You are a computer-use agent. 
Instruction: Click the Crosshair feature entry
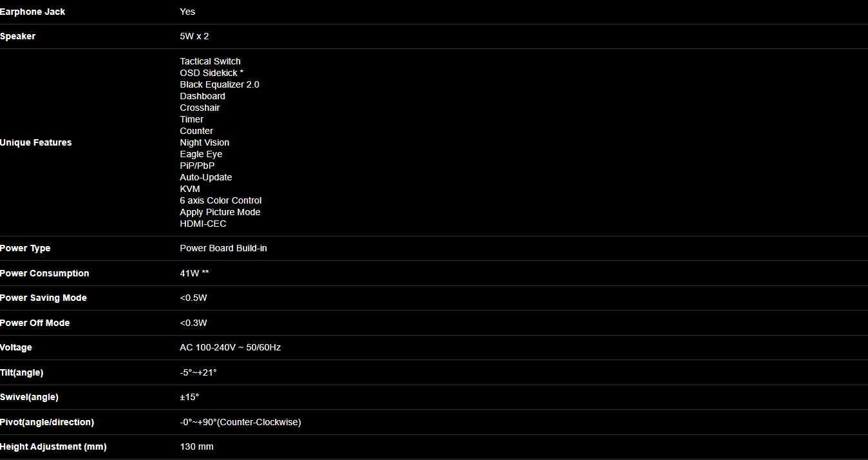[x=200, y=108]
